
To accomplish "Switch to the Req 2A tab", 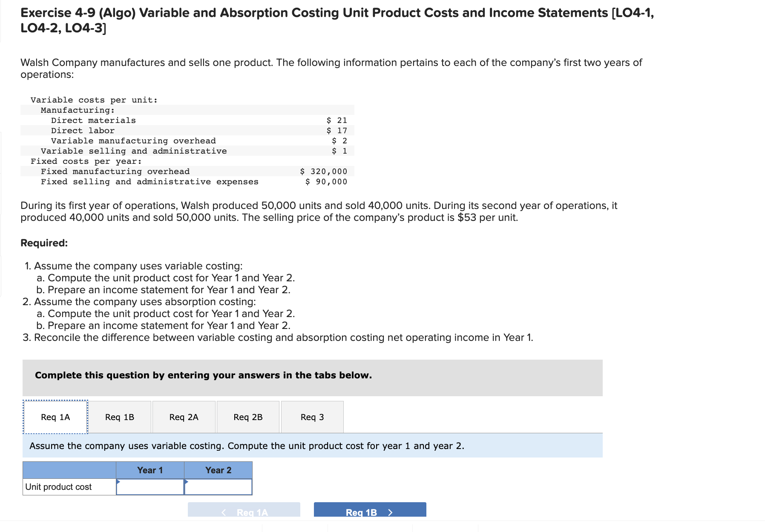I will [x=184, y=417].
